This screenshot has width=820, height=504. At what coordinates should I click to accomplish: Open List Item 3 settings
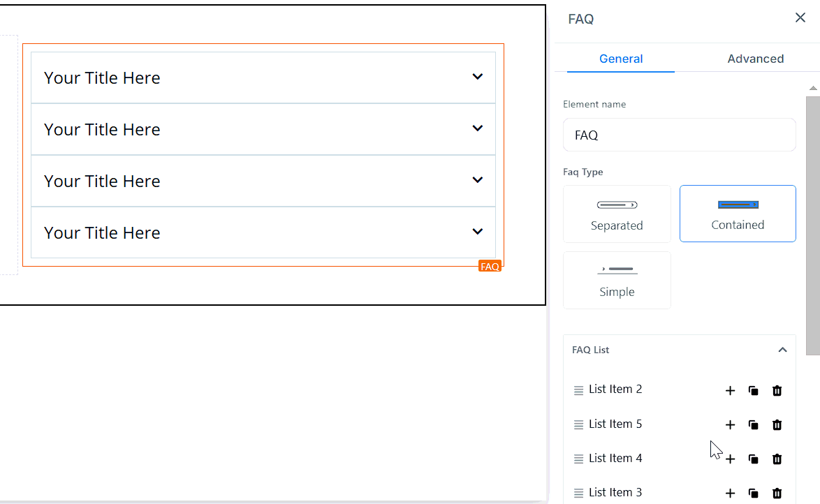tap(615, 493)
